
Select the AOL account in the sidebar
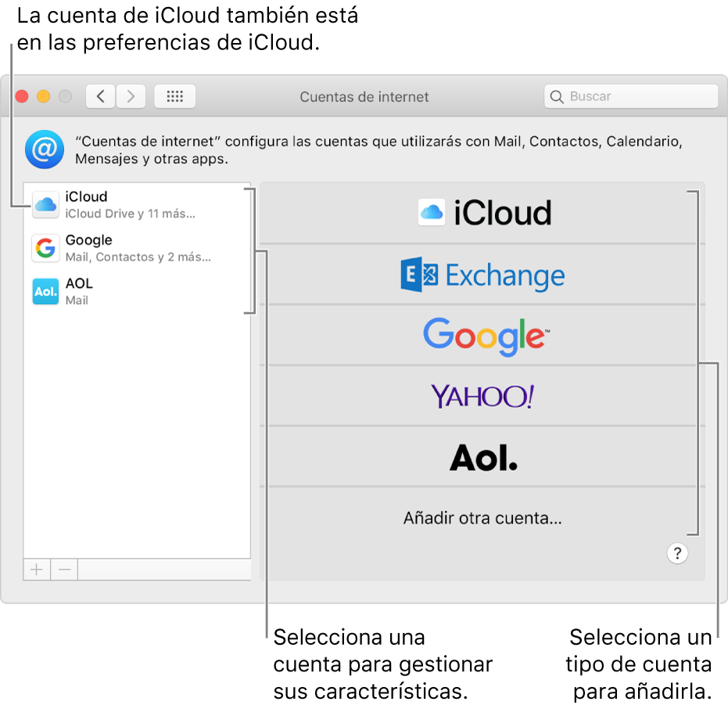coord(137,292)
